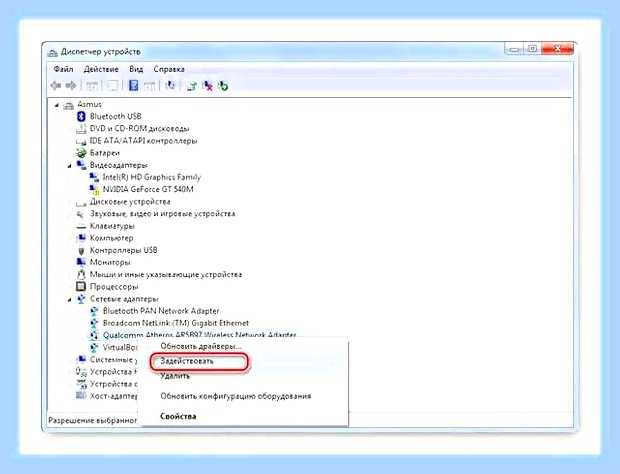The width and height of the screenshot is (620, 474).
Task: Click the Device Manager title bar icon
Action: tap(52, 52)
